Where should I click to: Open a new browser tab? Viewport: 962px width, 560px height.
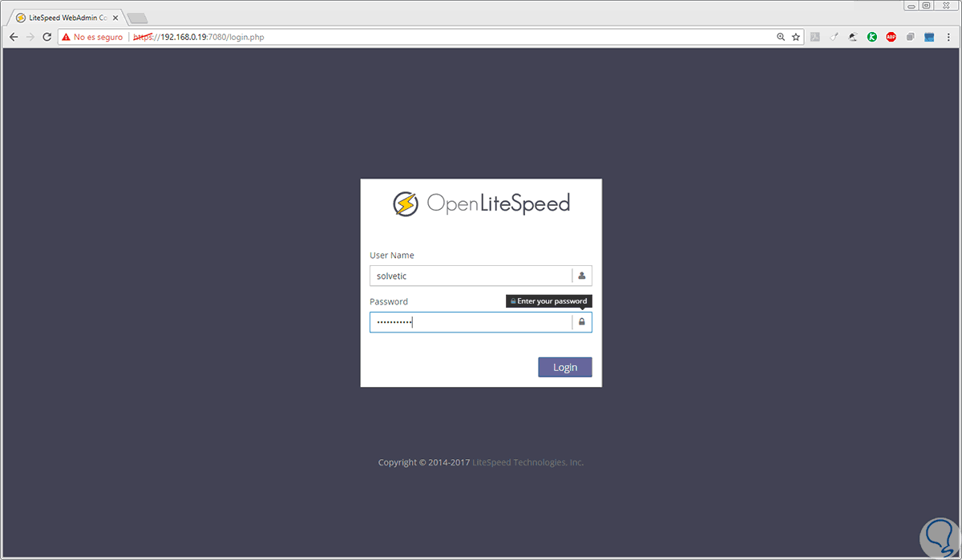(x=137, y=18)
